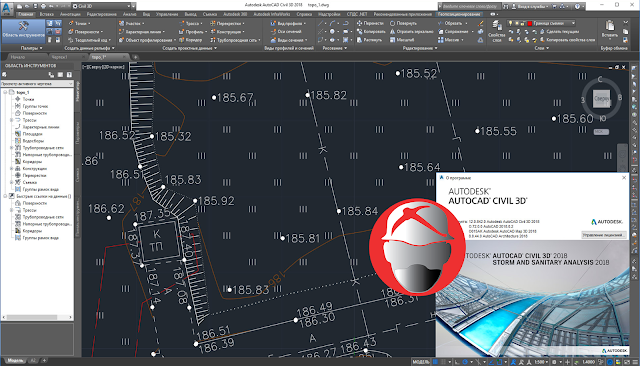
Task: Select the Отразить зеркально tool
Action: (x=411, y=31)
